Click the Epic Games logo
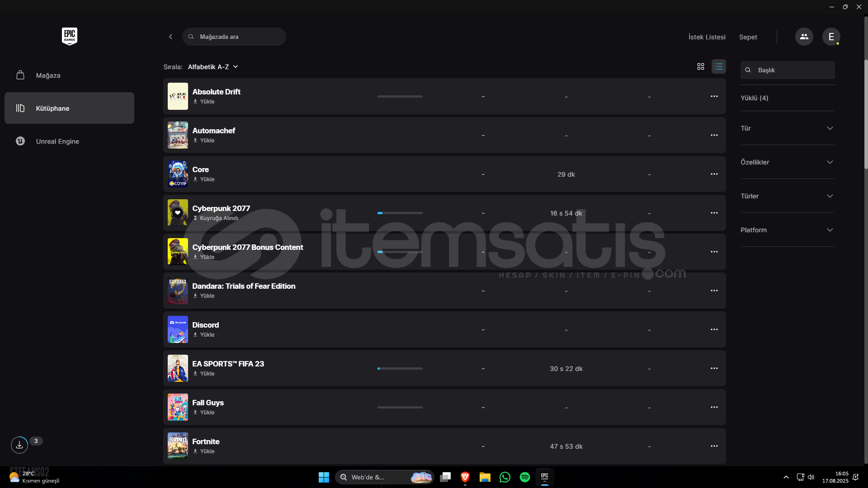The image size is (868, 488). (x=70, y=36)
